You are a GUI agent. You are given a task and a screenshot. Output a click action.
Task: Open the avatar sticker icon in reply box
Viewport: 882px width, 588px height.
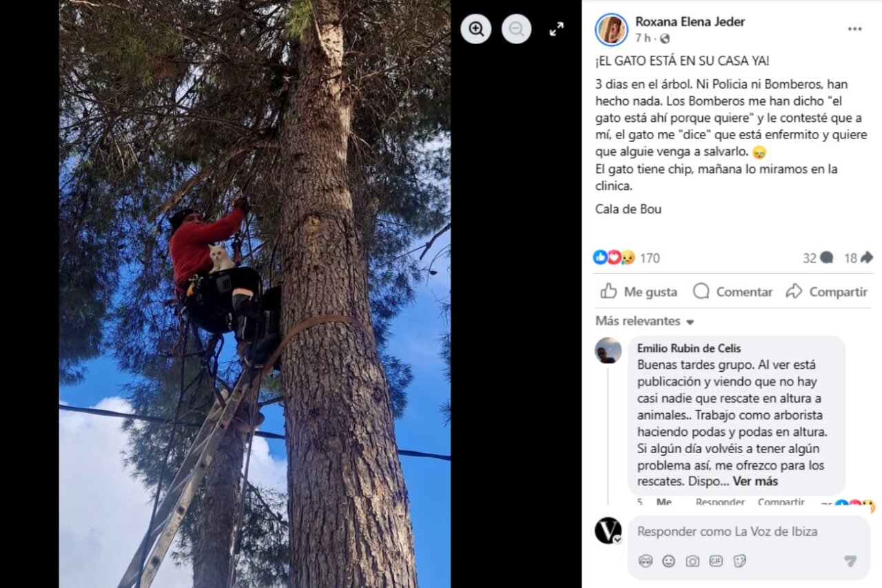click(645, 561)
